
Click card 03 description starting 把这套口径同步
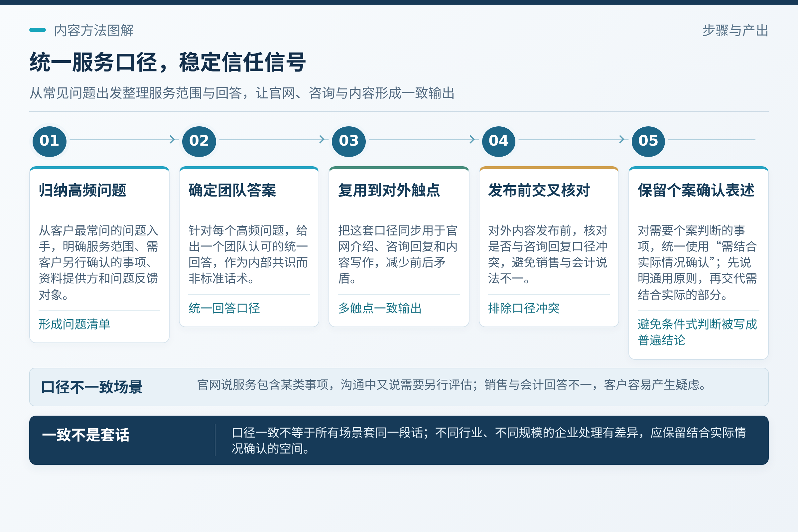[x=398, y=254]
